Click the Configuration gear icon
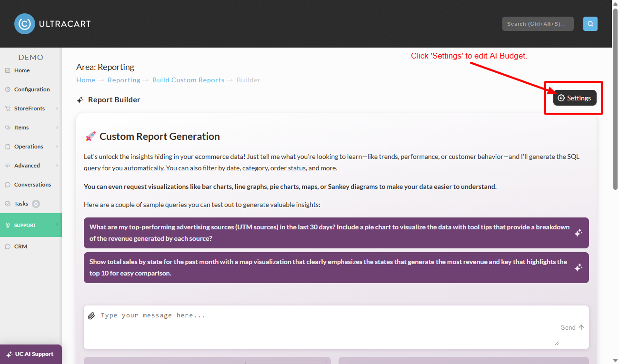 click(x=8, y=89)
